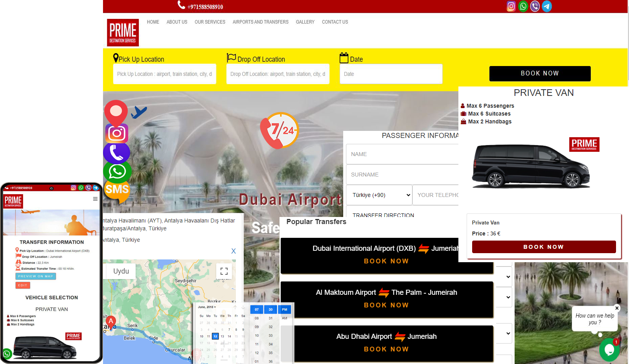The width and height of the screenshot is (629, 364).
Task: Tap WhatsApp icon in phone mockup header
Action: point(81,188)
